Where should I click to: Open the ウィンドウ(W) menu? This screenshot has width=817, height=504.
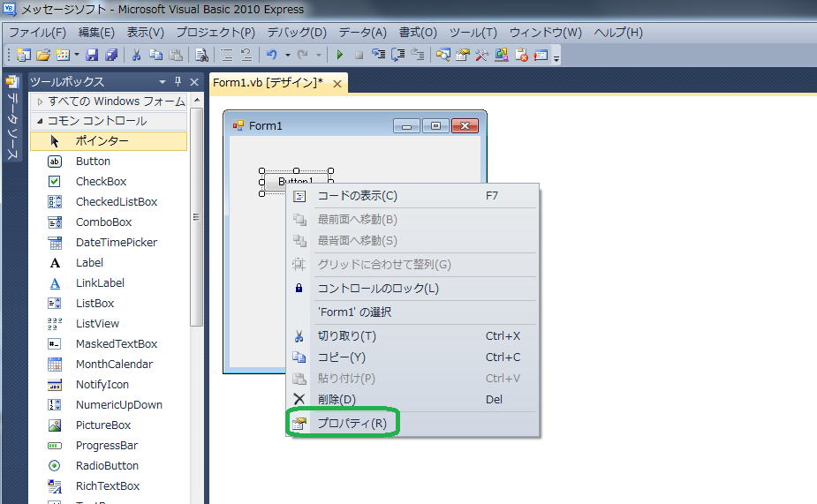546,33
